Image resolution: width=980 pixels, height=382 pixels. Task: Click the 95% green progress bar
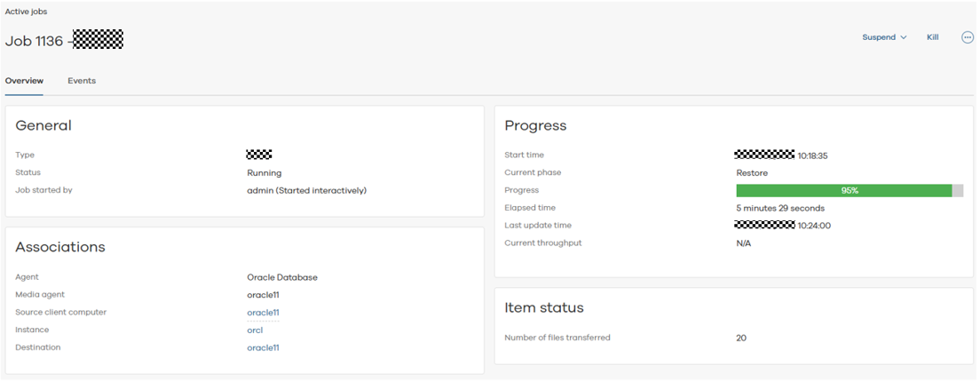click(843, 190)
